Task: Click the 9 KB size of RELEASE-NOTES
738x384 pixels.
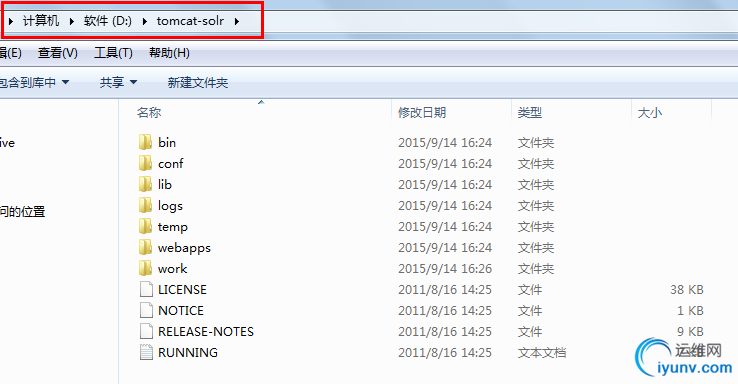Action: coord(690,332)
